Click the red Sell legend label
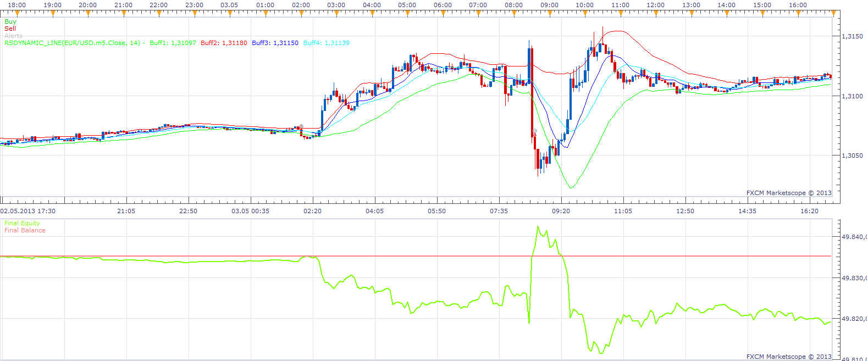The image size is (868, 361). (x=10, y=29)
